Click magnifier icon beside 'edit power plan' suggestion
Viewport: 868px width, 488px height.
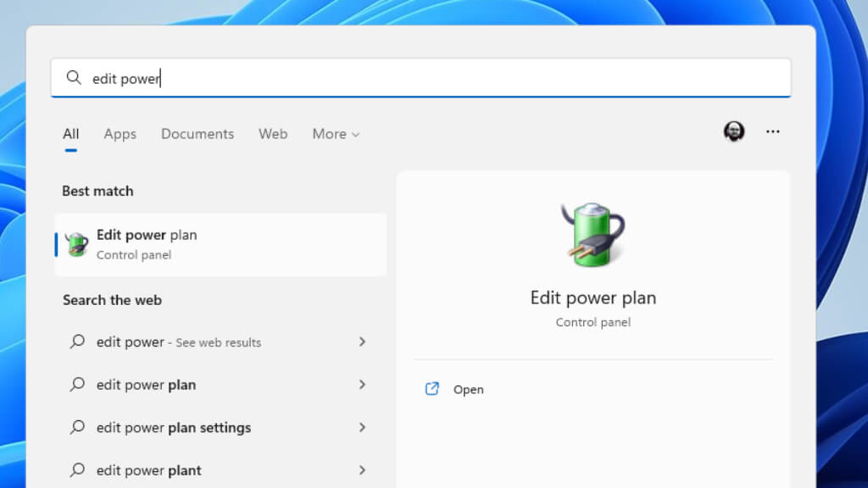point(77,384)
